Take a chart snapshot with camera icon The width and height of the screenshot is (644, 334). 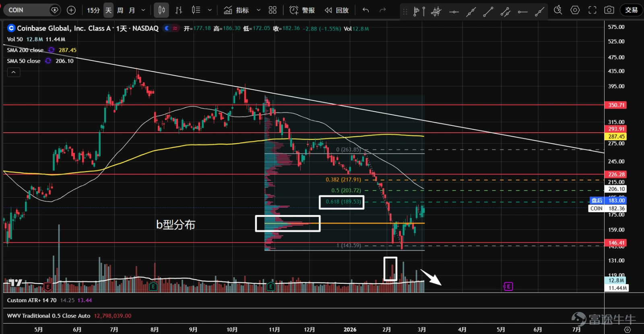(x=609, y=10)
